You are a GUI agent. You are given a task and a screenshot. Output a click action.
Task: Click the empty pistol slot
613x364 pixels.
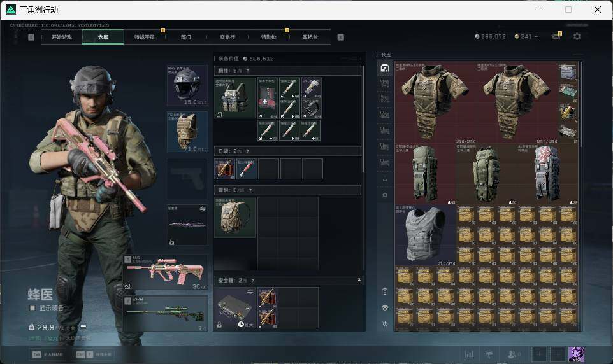[x=187, y=178]
